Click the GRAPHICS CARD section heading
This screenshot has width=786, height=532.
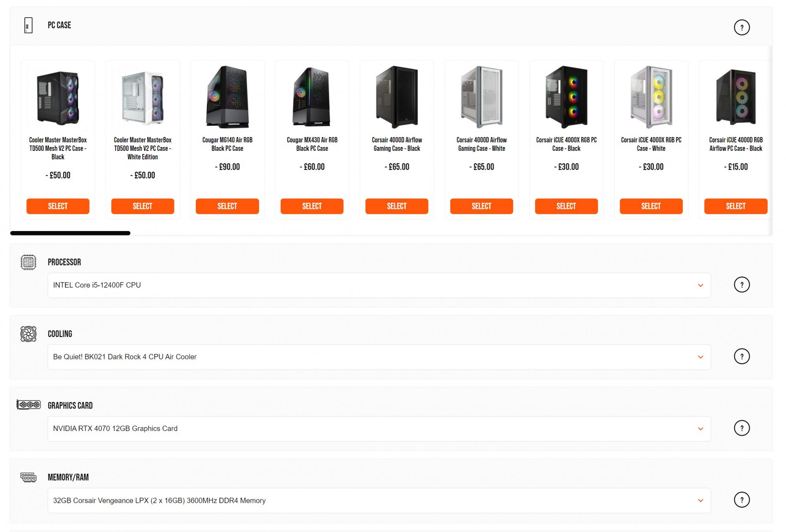[70, 406]
